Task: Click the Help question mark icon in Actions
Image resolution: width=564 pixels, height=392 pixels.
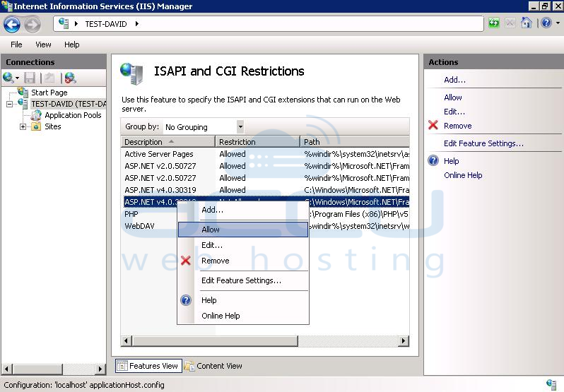Action: click(x=433, y=160)
